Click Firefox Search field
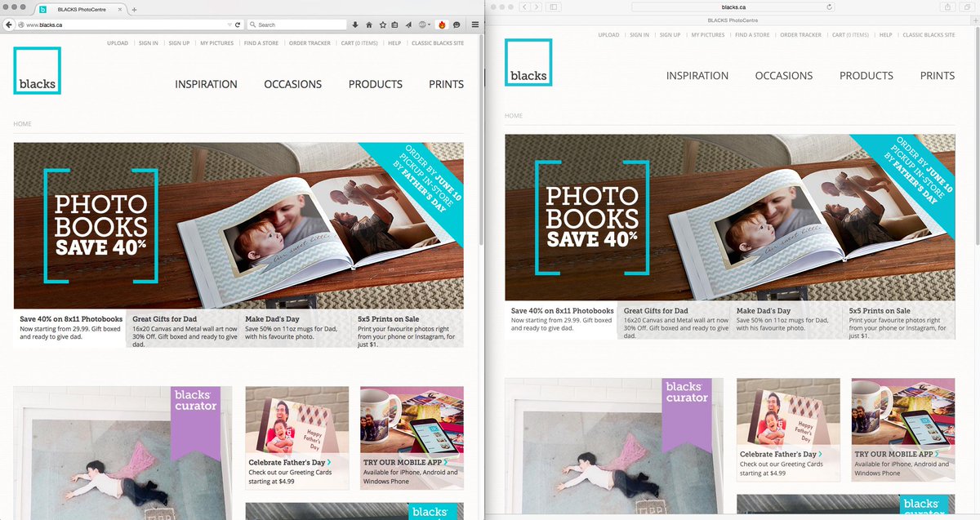This screenshot has width=980, height=520. coord(296,24)
